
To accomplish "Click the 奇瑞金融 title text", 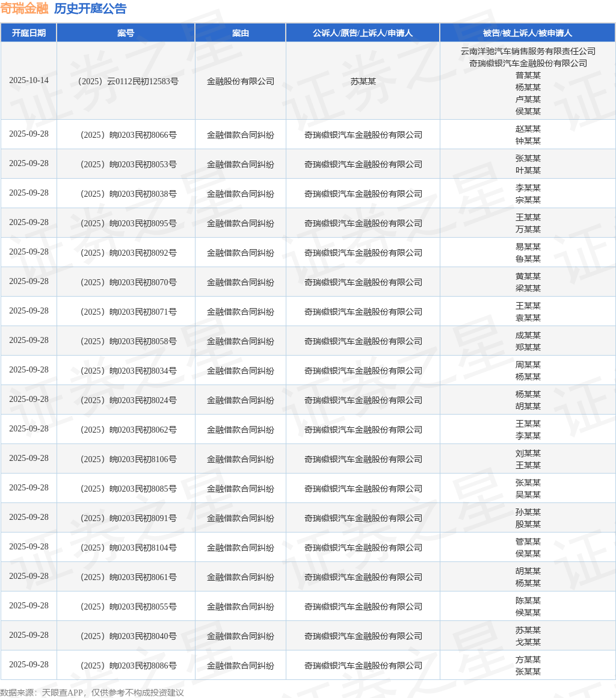I will coord(24,8).
